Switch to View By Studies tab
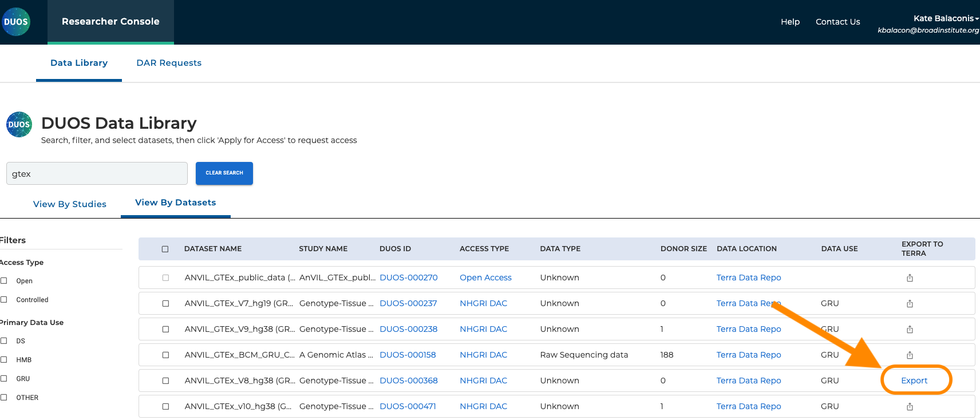 (x=70, y=204)
